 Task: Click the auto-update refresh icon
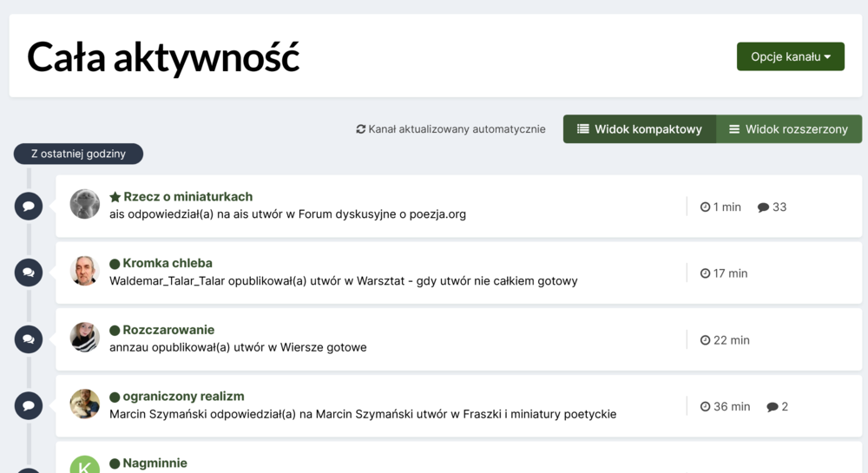[361, 129]
